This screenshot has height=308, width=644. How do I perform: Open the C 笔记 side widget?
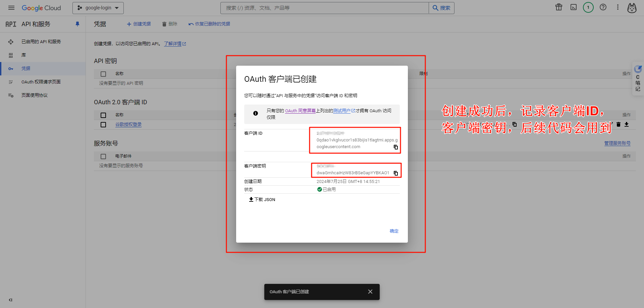(638, 79)
